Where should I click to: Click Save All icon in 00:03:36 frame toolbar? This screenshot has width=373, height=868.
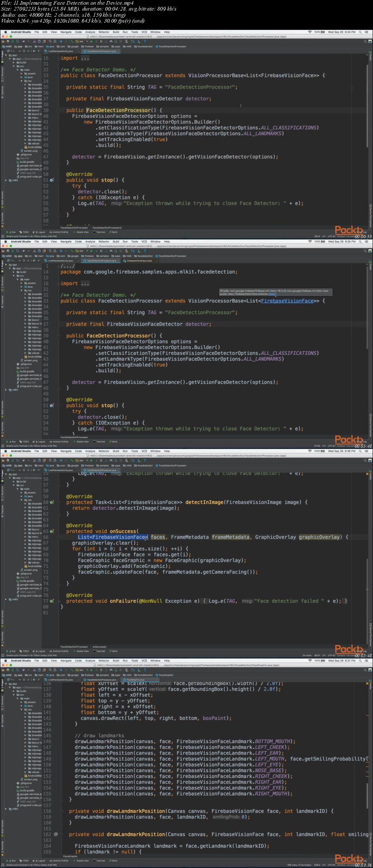click(8, 670)
